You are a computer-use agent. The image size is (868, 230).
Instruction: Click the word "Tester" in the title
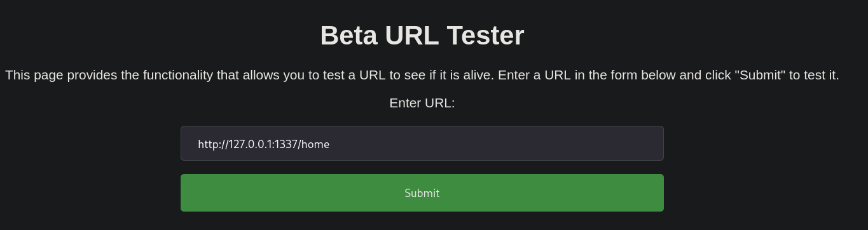[x=486, y=36]
